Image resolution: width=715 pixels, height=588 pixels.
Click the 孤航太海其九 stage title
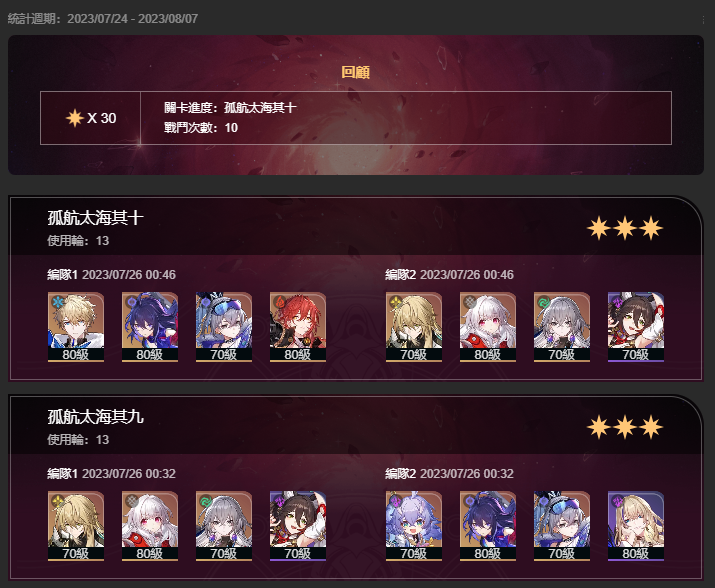(95, 417)
